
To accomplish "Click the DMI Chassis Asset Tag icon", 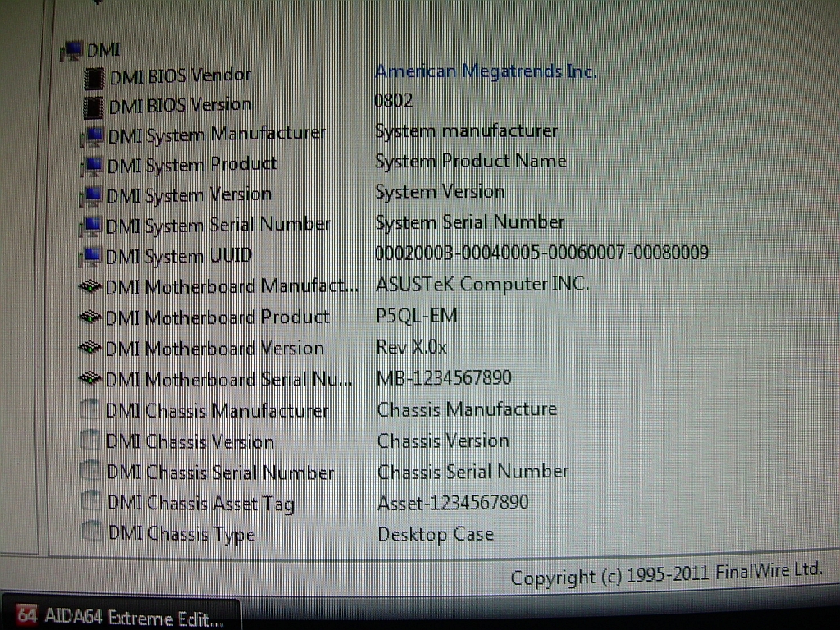I will 90,502.
